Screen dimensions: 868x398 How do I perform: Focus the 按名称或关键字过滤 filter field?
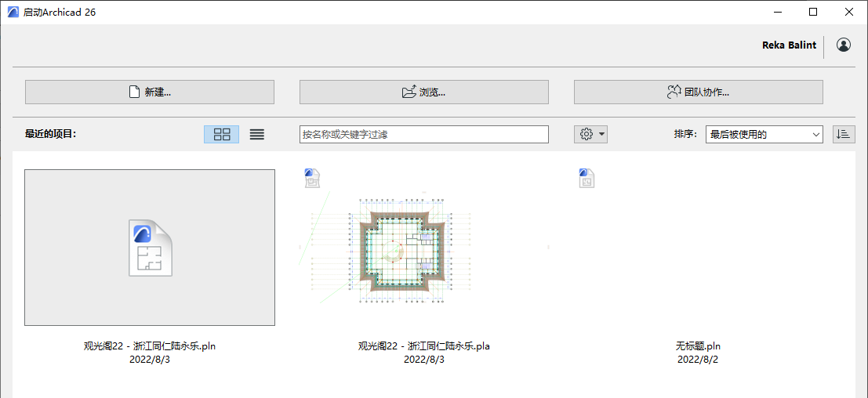424,134
